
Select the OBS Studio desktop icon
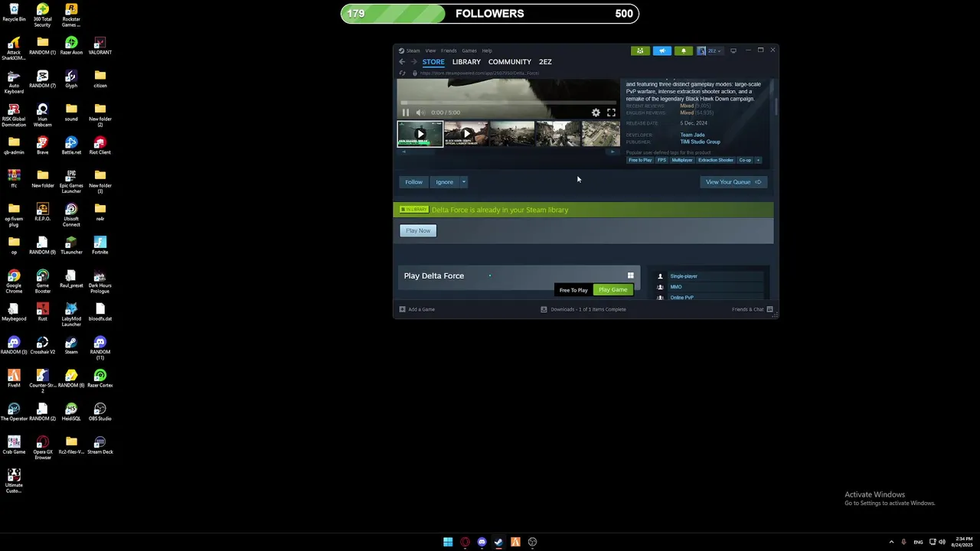100,412
